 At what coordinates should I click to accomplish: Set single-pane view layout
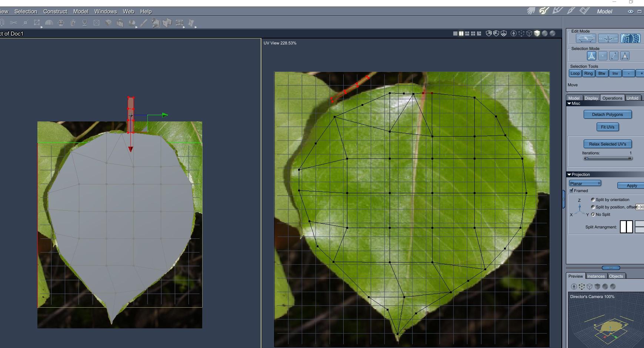pyautogui.click(x=455, y=33)
